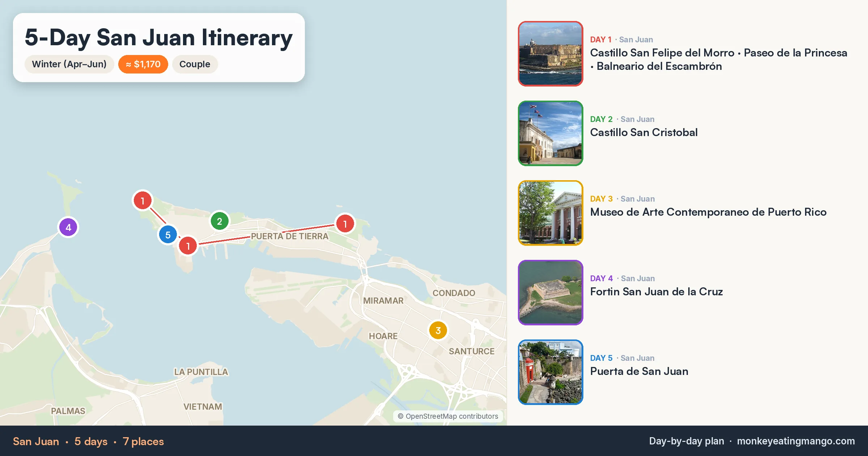Click the purple Day 4 map marker

[68, 227]
